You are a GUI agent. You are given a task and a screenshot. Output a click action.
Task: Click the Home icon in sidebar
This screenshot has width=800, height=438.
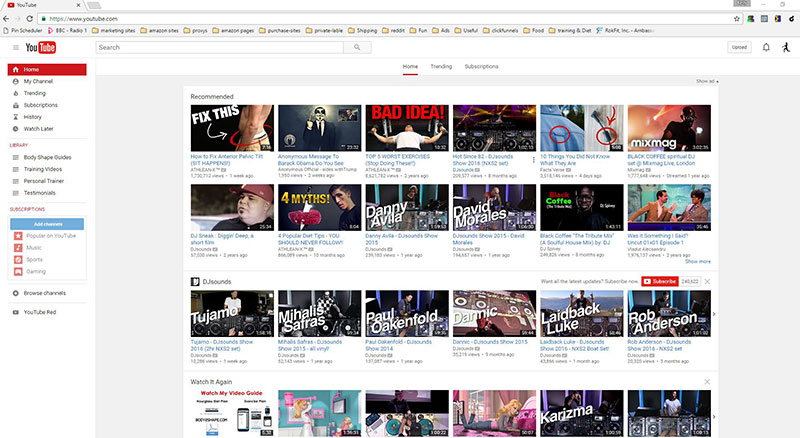coord(15,69)
